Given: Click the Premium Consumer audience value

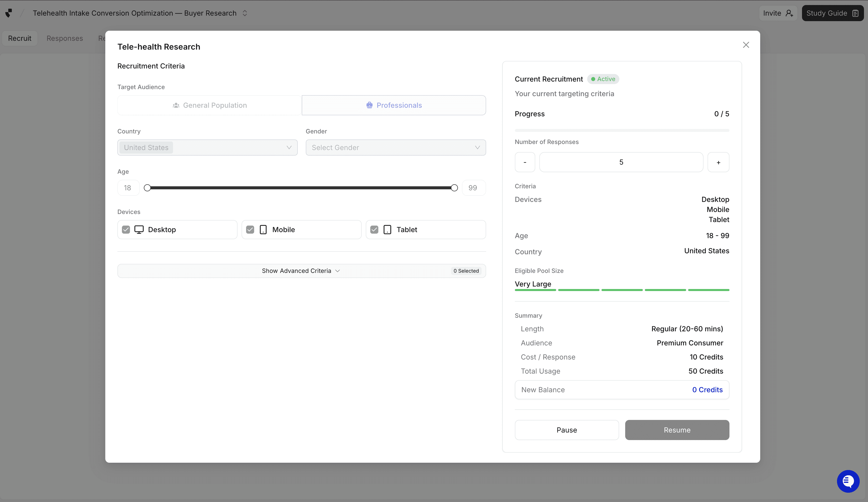Looking at the screenshot, I should click(690, 343).
